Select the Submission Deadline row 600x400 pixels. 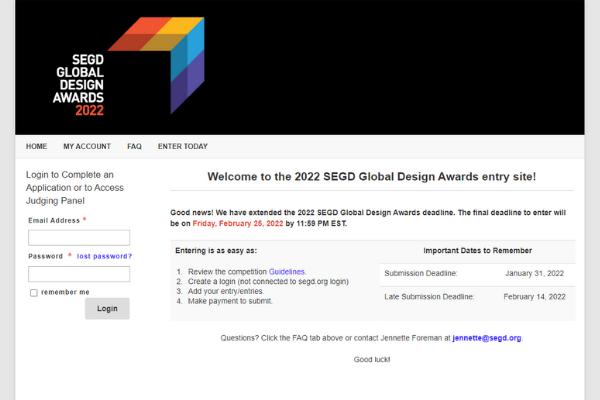click(x=478, y=274)
